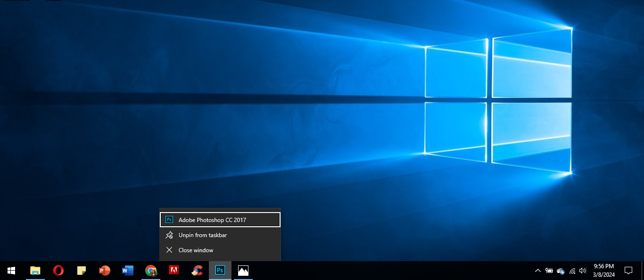Open File Explorer from the taskbar
The image size is (644, 280).
[x=35, y=271]
